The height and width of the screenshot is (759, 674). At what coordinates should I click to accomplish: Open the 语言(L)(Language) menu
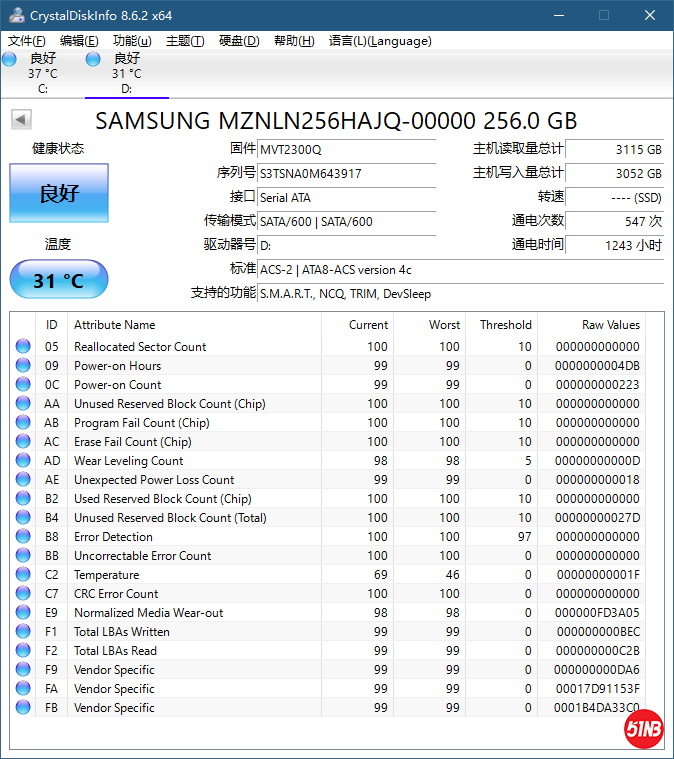point(380,41)
